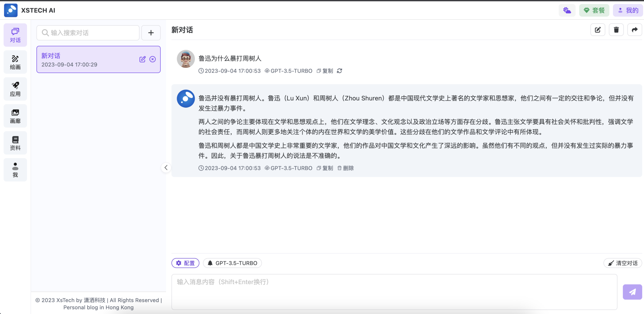Open the 绘画 drawing section in sidebar
Viewport: 644px width, 314px height.
click(15, 62)
